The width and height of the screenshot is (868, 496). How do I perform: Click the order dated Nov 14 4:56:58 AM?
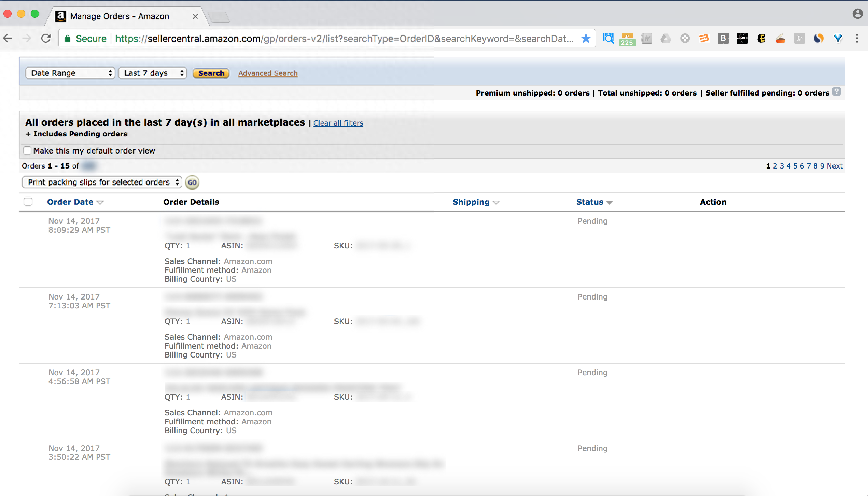(79, 377)
